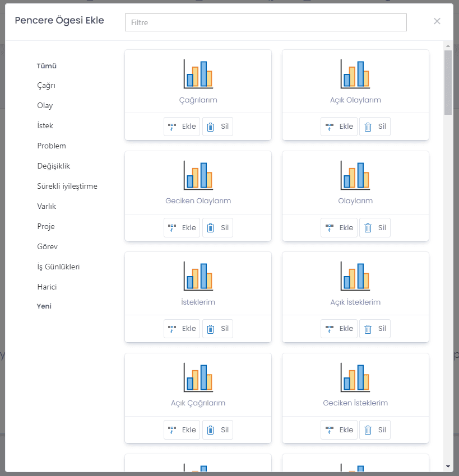Select the Çağrı category
The image size is (459, 476).
click(46, 86)
